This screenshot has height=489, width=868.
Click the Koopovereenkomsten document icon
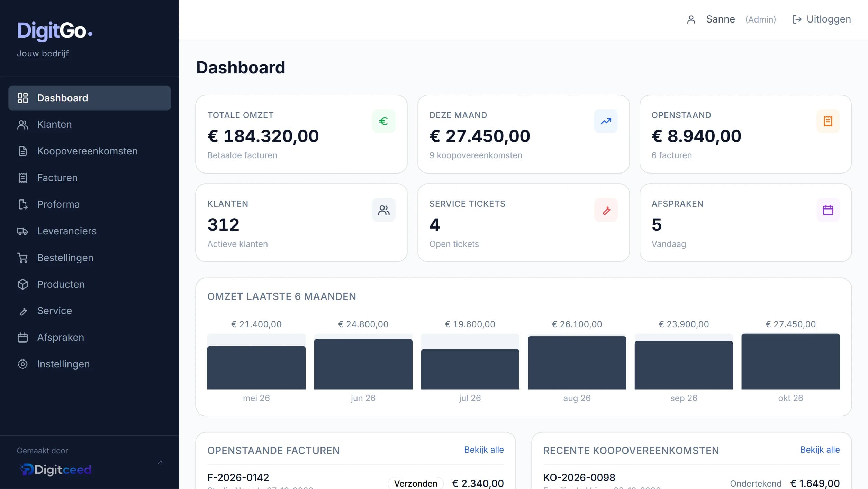coord(23,151)
